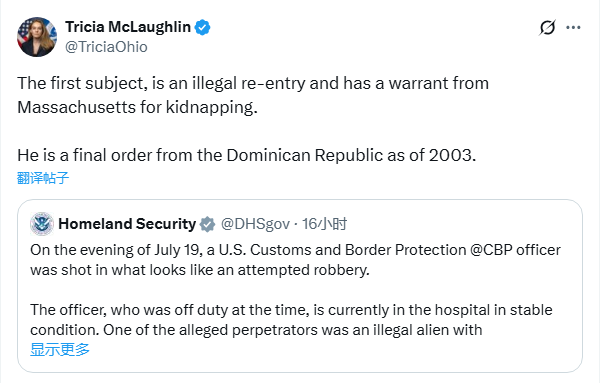This screenshot has width=601, height=383.
Task: Open Tricia McLaughlin's profile avatar
Action: tap(37, 37)
